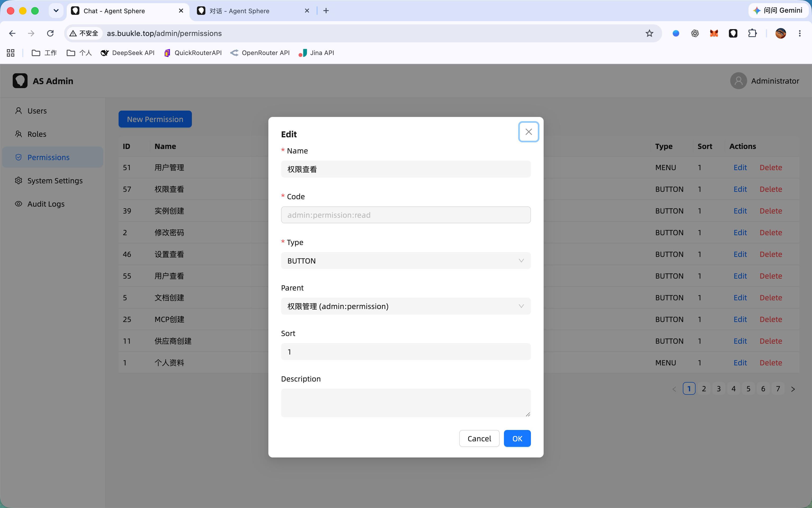Open a new browser tab
Screen dimensions: 812x508
(x=326, y=11)
